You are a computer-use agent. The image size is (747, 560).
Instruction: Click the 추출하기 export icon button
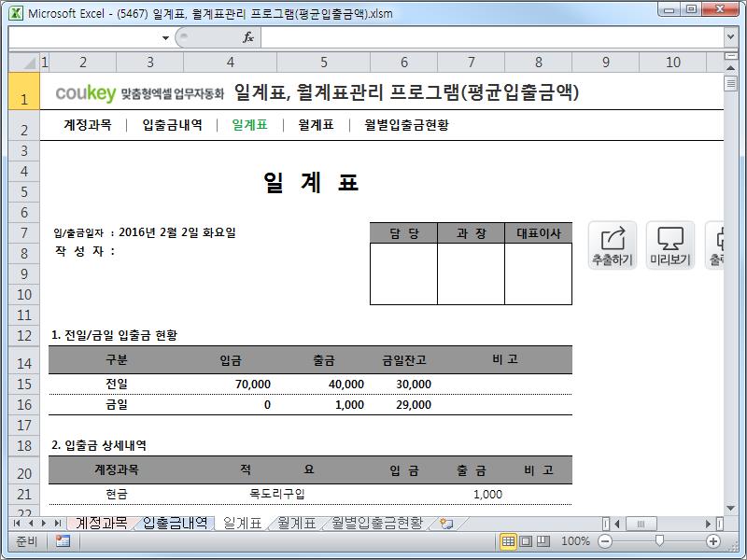[x=613, y=245]
